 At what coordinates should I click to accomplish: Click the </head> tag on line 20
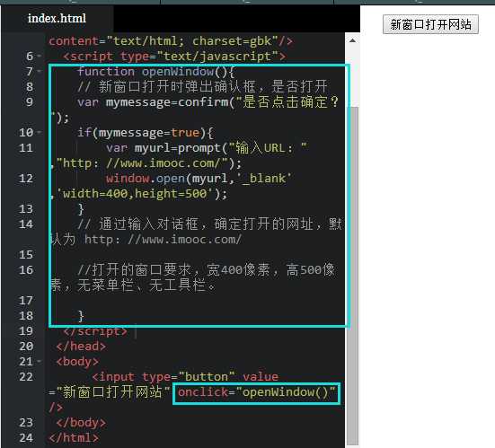tap(81, 347)
